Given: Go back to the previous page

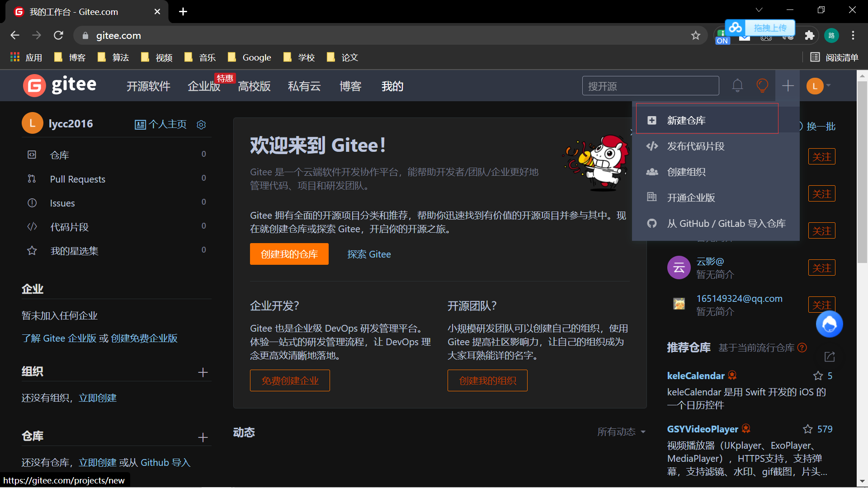Looking at the screenshot, I should point(15,35).
